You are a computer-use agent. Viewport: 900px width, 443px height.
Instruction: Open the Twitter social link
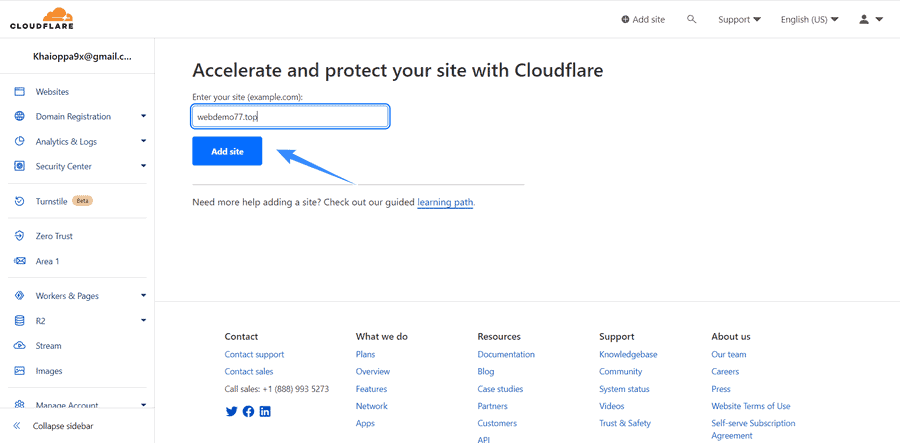pos(231,411)
